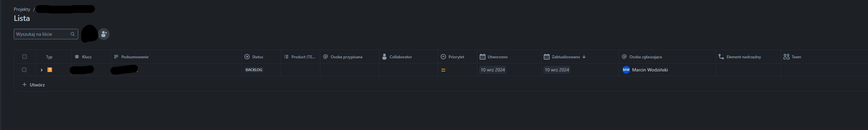
Task: Expand the issue row with the chevron
Action: (42, 70)
